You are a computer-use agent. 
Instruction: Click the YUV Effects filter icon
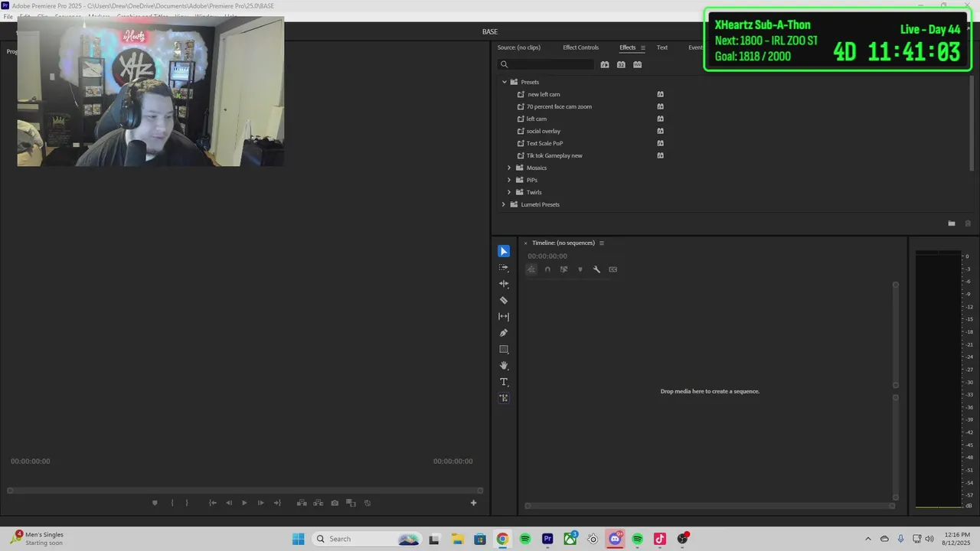(x=637, y=65)
